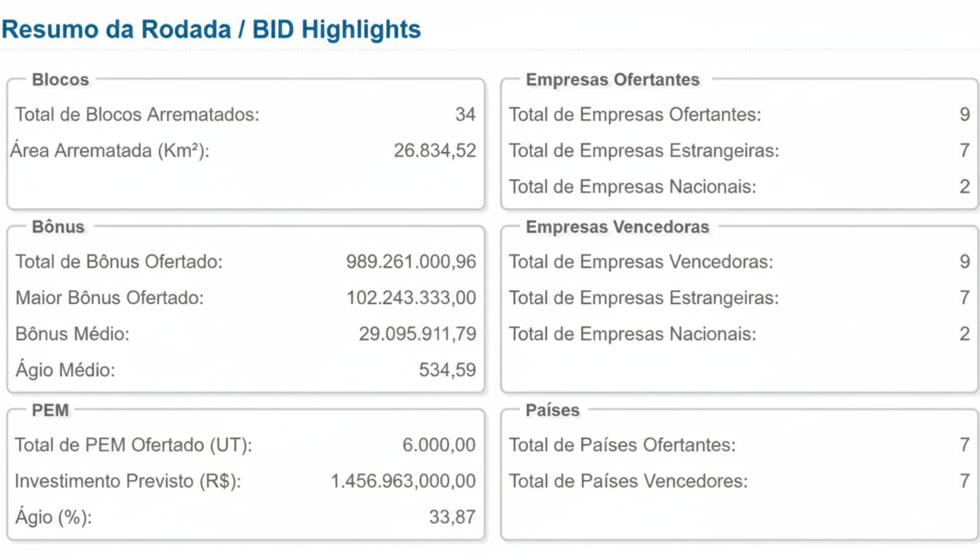
Task: Select the Total de Bônus Ofertado value 989.261.000,96
Action: pos(411,262)
